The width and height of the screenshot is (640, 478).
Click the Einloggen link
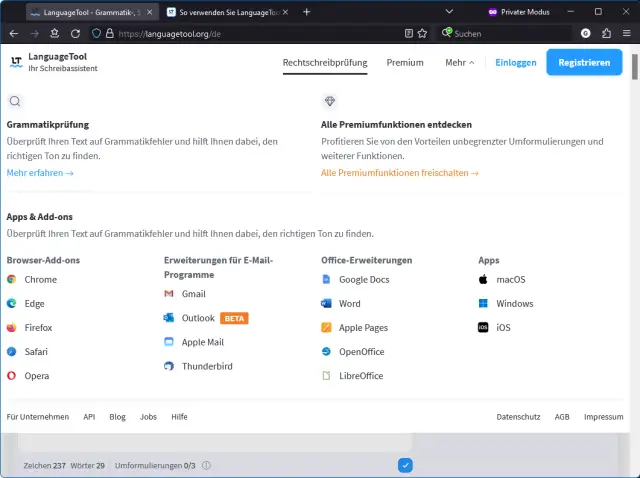pyautogui.click(x=516, y=62)
